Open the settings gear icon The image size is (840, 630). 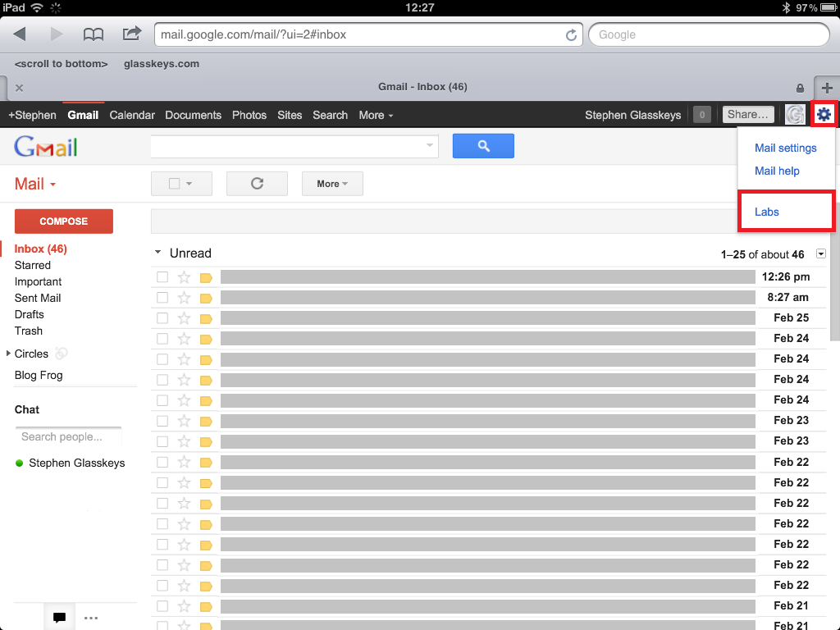[x=824, y=115]
